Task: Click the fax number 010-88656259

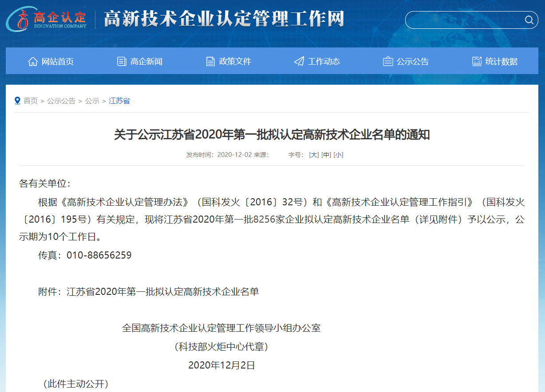Action: (99, 255)
